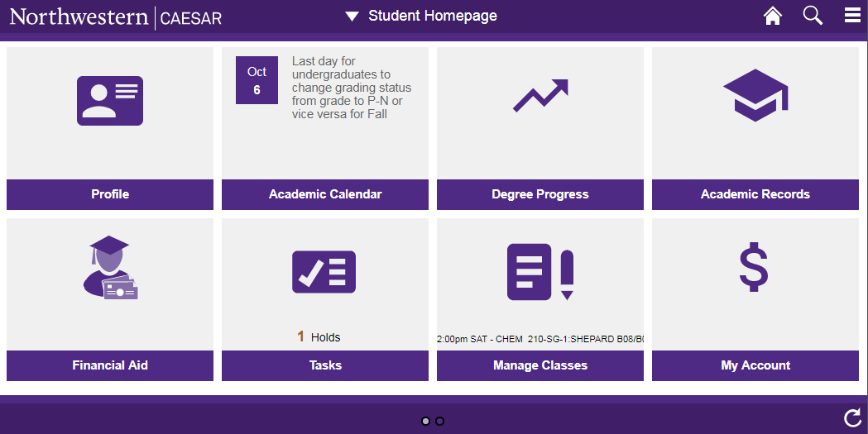Go to home via house icon
868x434 pixels.
[773, 16]
